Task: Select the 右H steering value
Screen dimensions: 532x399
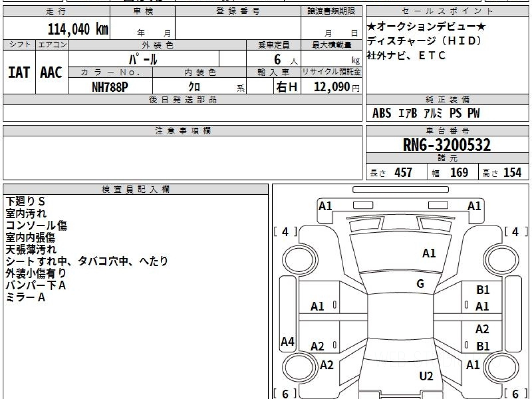Action: [x=286, y=87]
